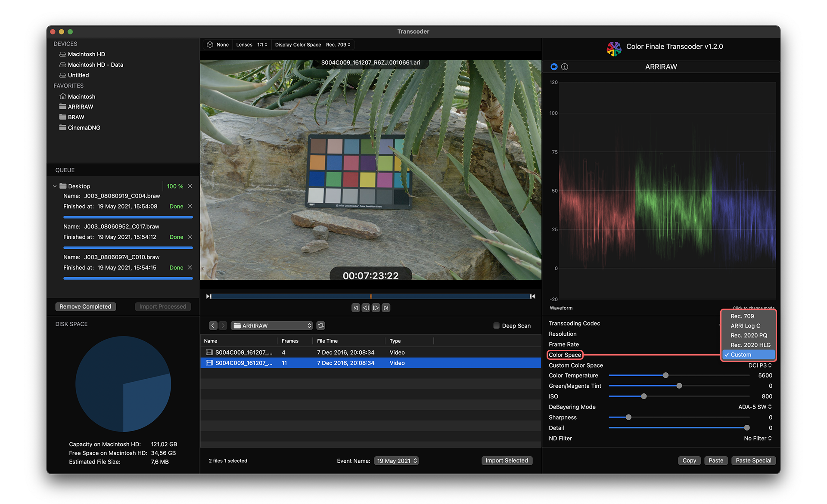Click the Copy settings button
The image size is (827, 504).
pyautogui.click(x=689, y=461)
